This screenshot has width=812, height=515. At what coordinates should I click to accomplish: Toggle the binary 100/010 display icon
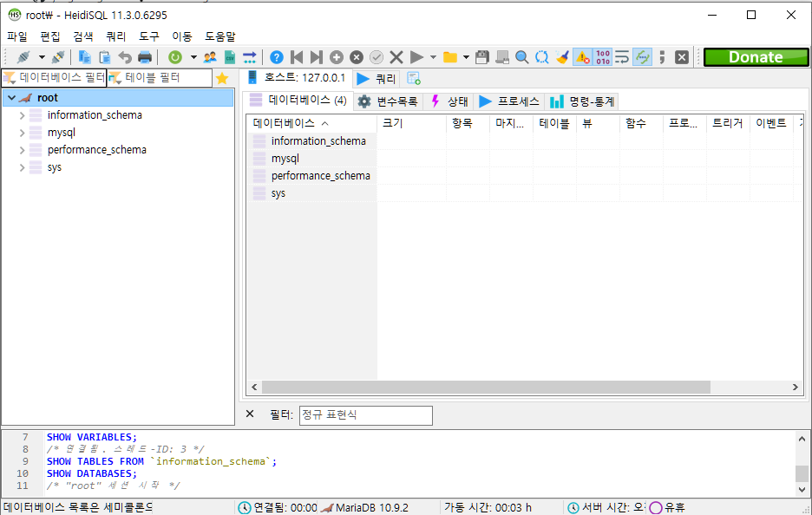click(603, 57)
